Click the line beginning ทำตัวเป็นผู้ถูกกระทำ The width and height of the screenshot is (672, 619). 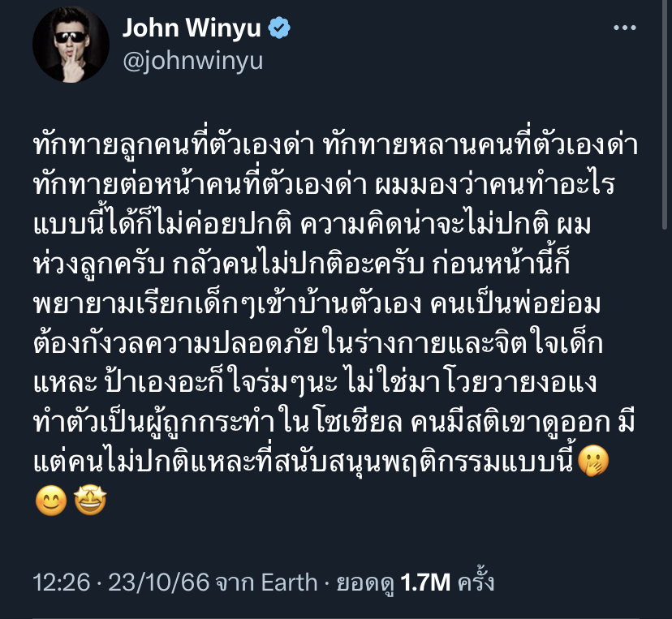click(x=334, y=423)
